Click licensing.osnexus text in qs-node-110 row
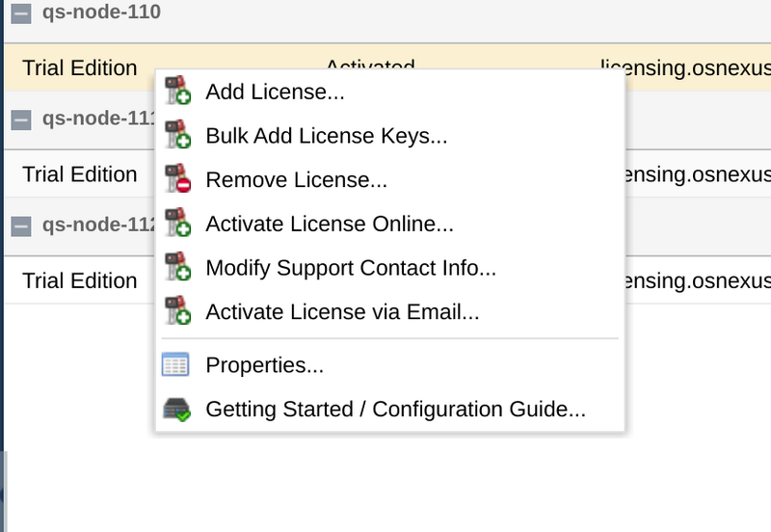771x532 pixels. [685, 67]
